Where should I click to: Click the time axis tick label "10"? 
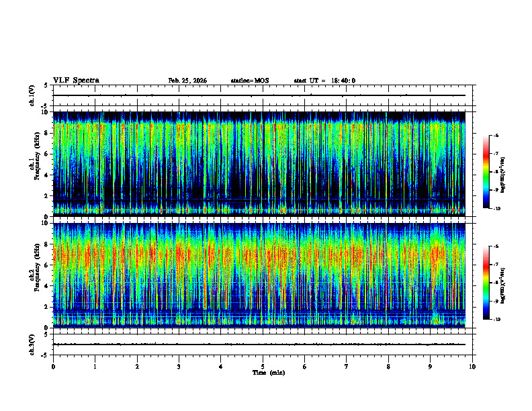pyautogui.click(x=472, y=367)
